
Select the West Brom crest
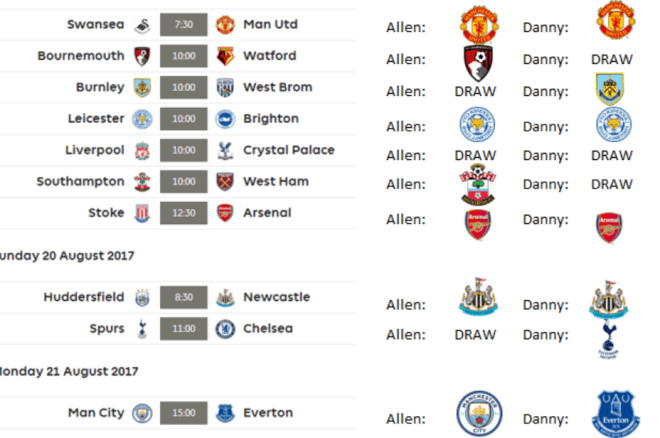pos(224,87)
